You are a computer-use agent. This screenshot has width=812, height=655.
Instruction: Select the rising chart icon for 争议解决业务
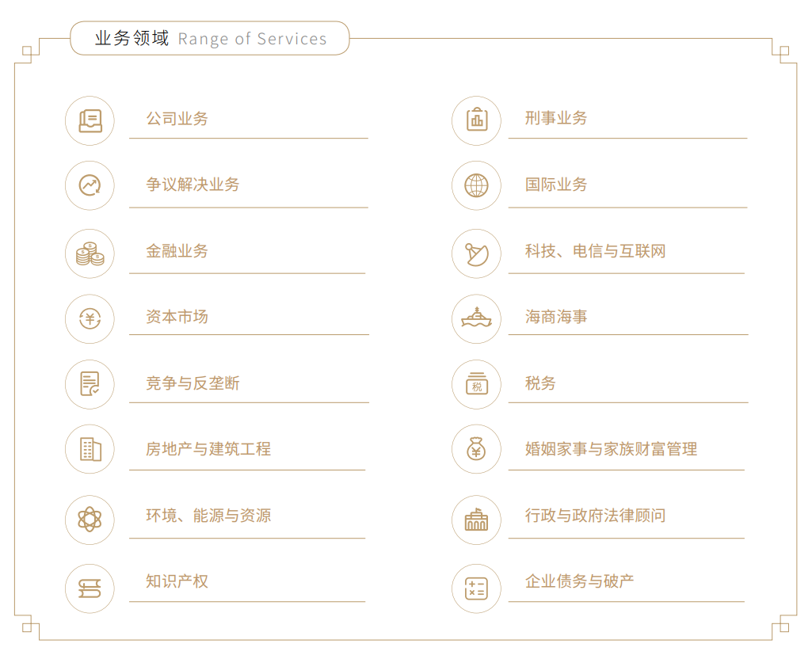[x=90, y=185]
